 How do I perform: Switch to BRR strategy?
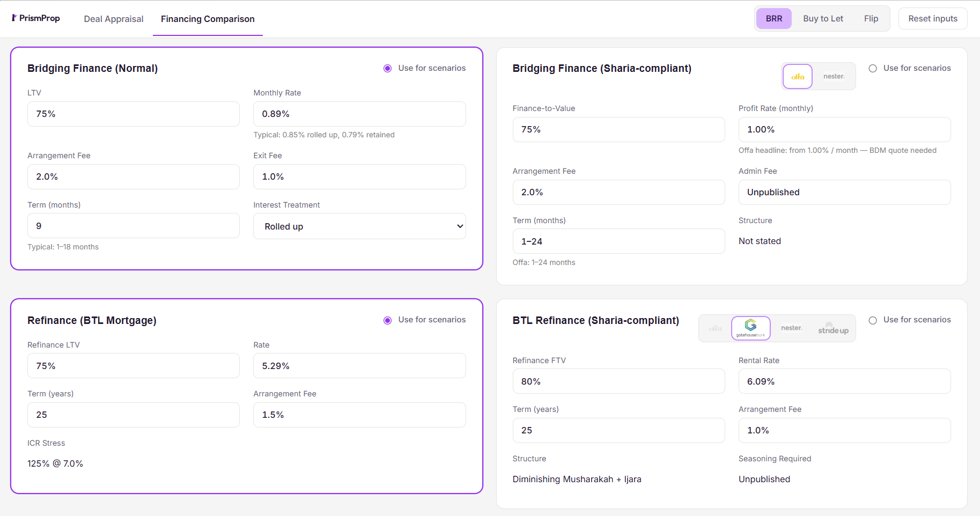(773, 18)
